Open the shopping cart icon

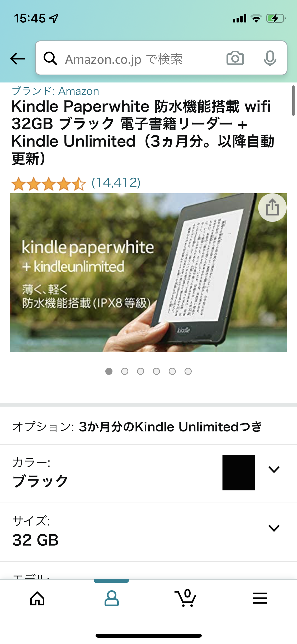185,598
